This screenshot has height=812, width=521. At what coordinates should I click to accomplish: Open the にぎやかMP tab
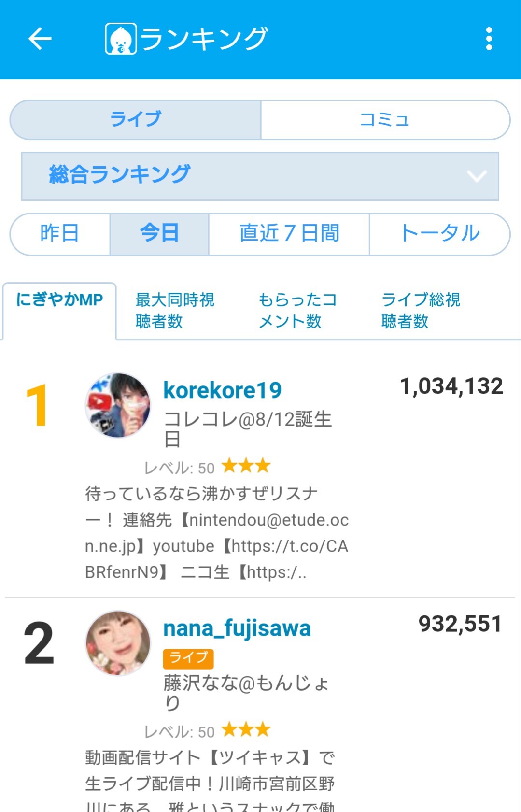pos(59,300)
